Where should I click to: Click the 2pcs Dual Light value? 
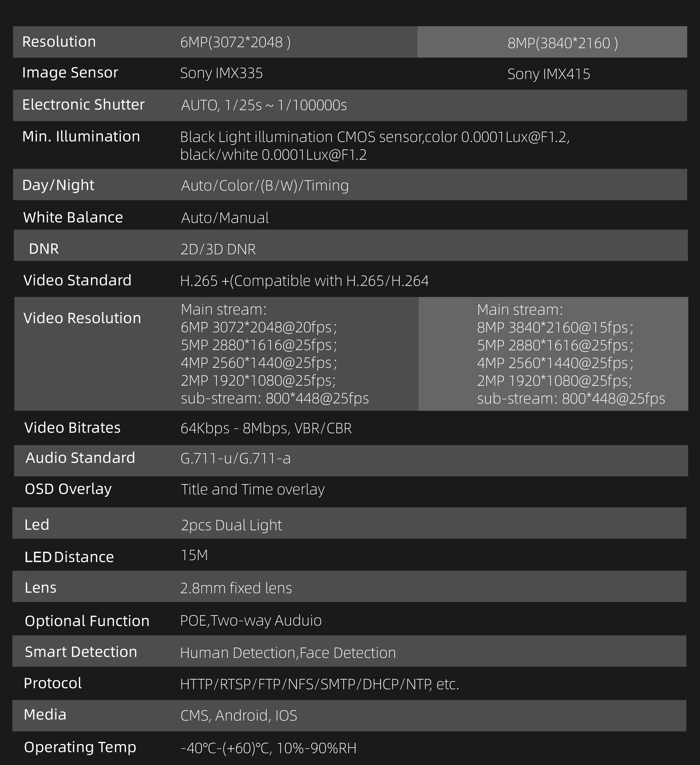[x=231, y=525]
